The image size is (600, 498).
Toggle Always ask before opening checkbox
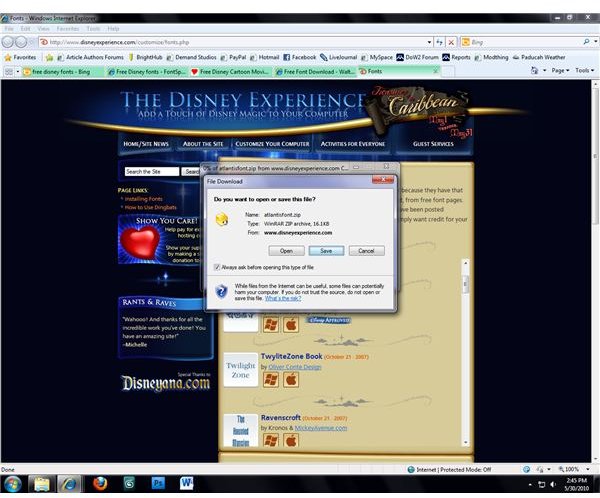(217, 267)
